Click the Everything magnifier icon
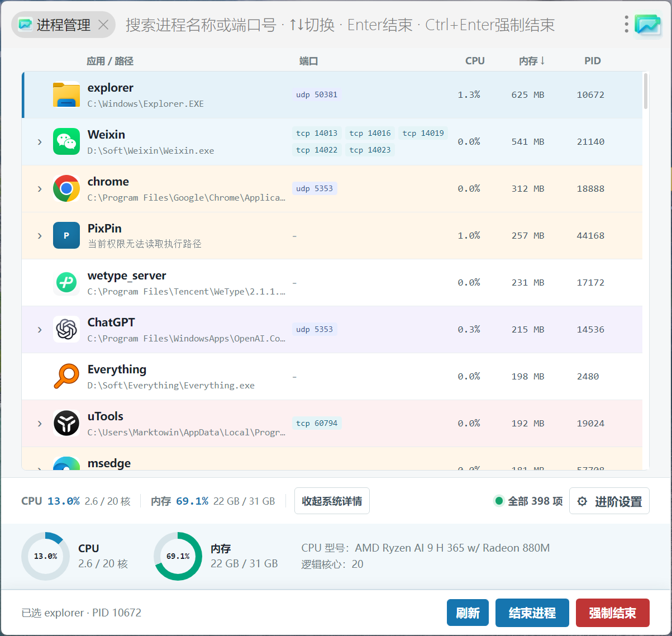Screen dimensions: 672x636 [66, 376]
